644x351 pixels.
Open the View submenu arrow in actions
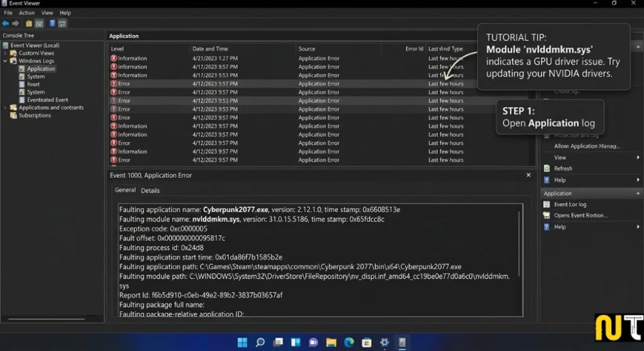coord(638,157)
